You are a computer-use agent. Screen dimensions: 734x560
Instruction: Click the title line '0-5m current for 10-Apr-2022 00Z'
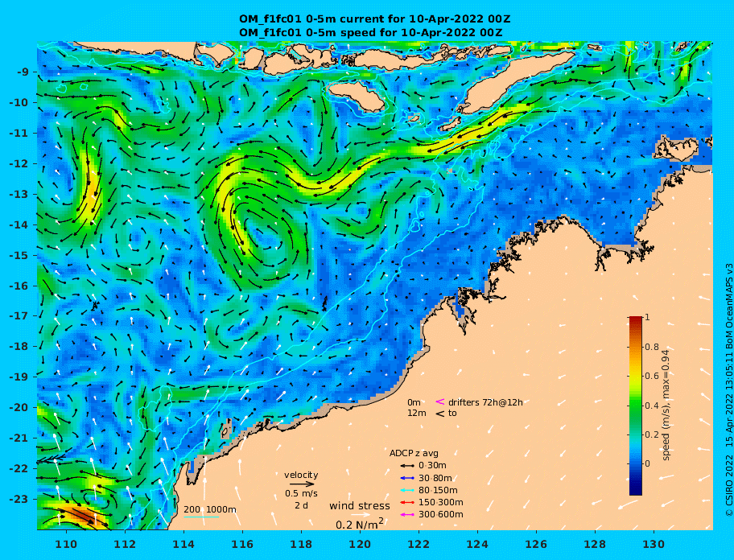[408, 19]
